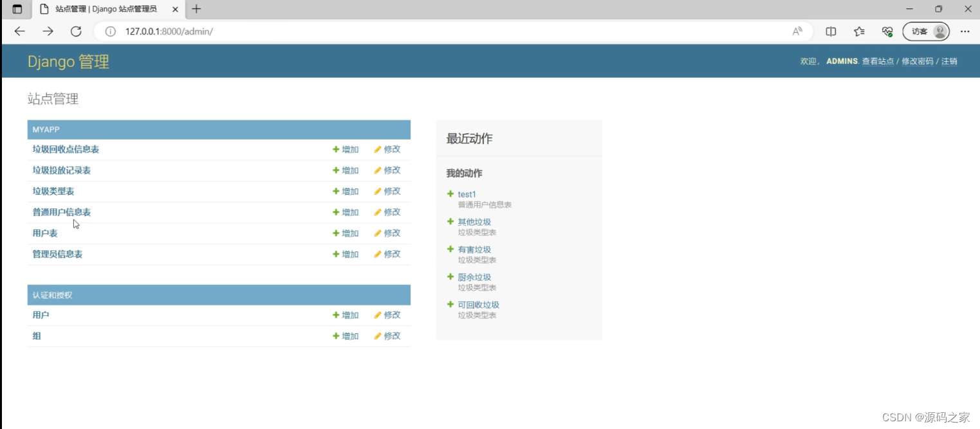Screen dimensions: 980x429
Task: Click the 站点管理 page heading
Action: click(53, 99)
